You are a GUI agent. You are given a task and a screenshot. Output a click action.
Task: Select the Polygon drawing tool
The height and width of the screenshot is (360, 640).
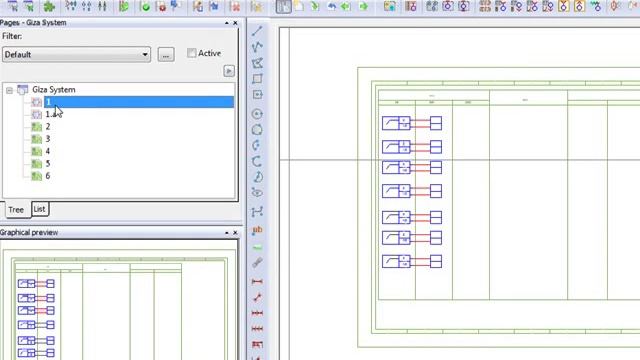[x=257, y=63]
